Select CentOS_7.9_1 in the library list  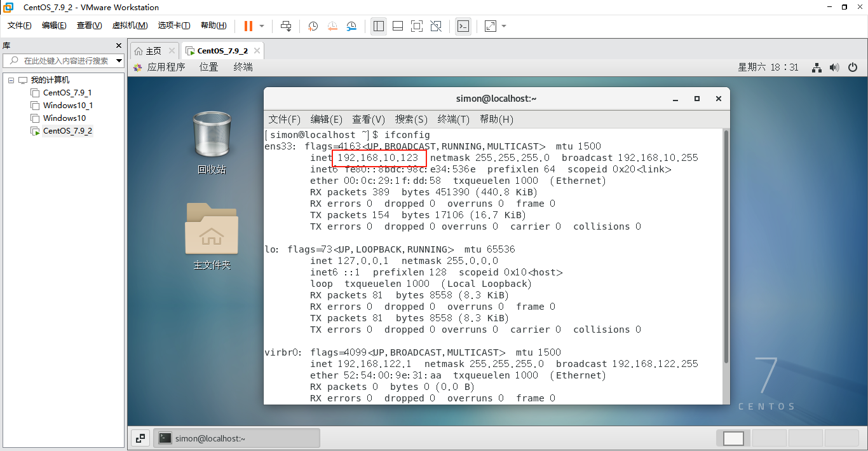point(65,92)
